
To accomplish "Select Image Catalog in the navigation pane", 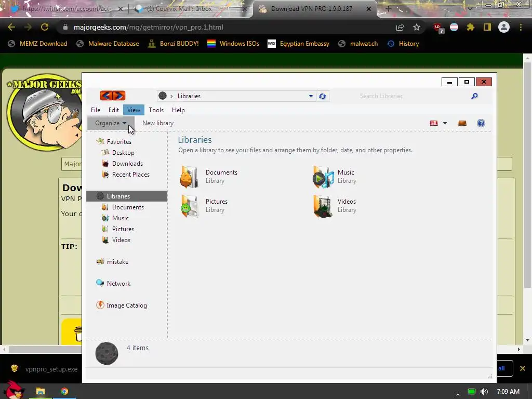I will click(127, 305).
